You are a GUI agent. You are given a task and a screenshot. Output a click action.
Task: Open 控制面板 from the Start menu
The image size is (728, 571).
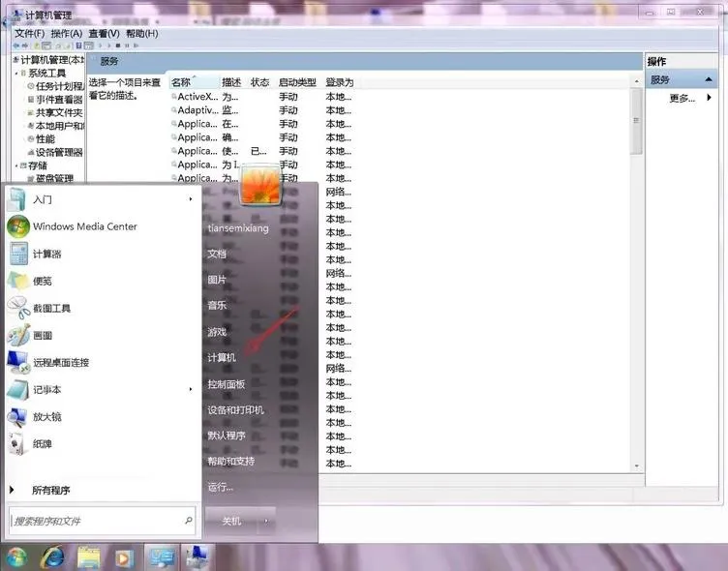[227, 384]
